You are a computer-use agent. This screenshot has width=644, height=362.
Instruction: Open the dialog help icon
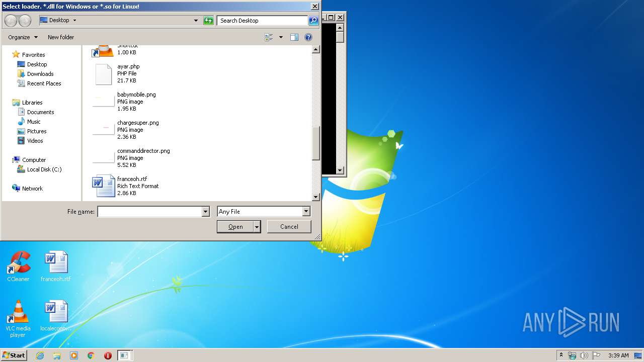(x=308, y=37)
